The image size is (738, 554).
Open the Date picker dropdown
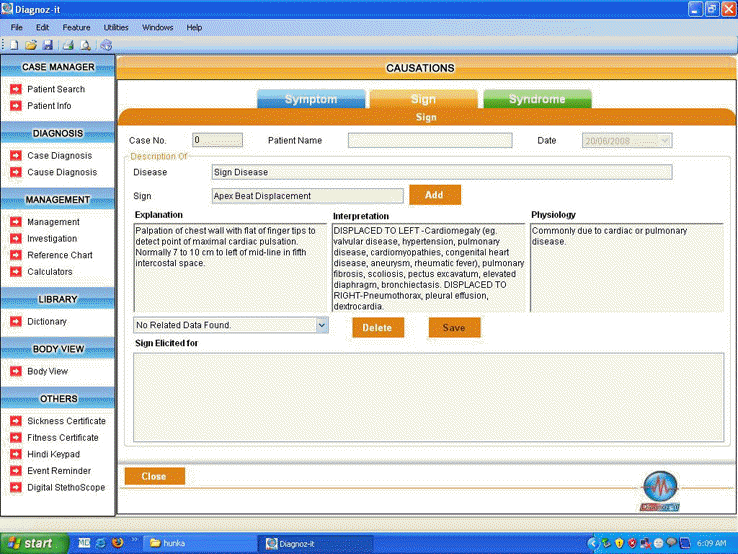tap(665, 141)
